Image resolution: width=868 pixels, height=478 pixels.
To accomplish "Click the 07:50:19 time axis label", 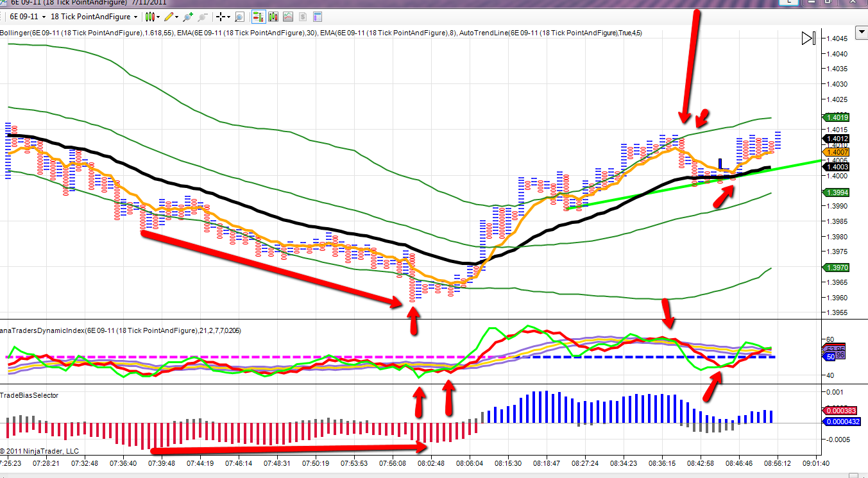I will coord(316,463).
